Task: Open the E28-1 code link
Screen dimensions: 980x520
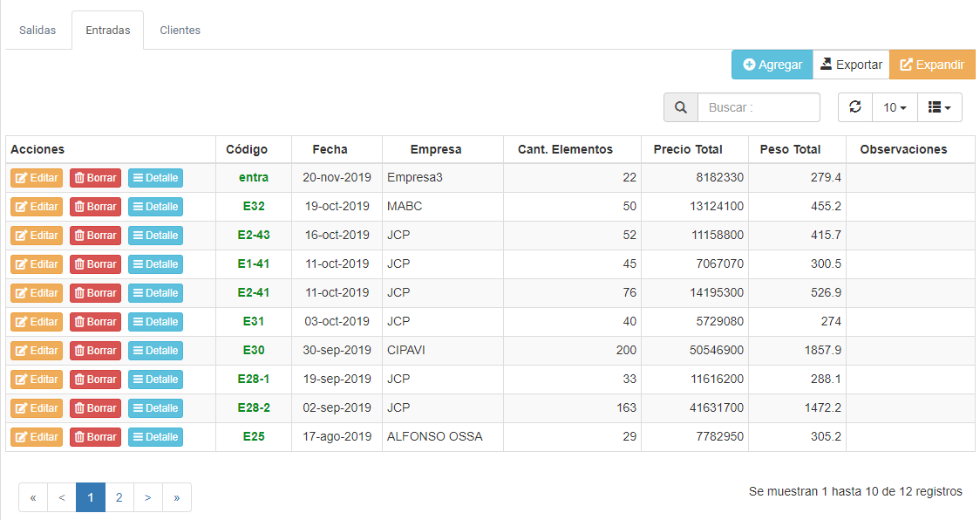Action: 254,380
